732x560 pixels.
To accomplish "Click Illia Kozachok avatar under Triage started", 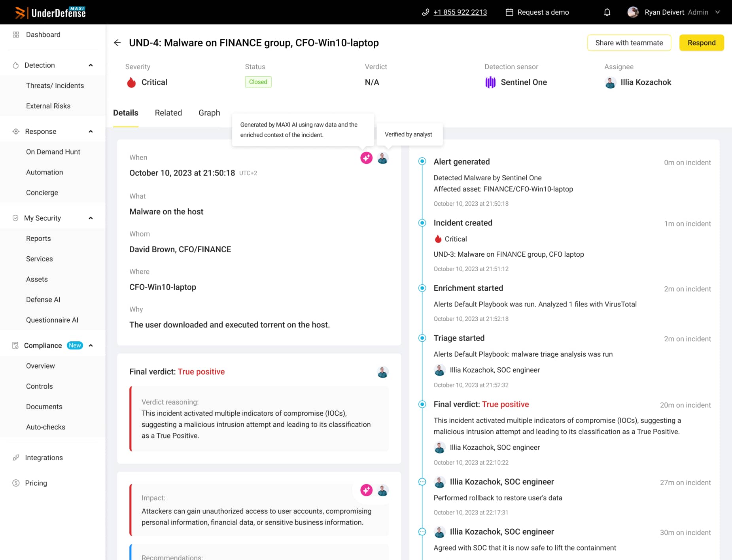I will [x=439, y=370].
